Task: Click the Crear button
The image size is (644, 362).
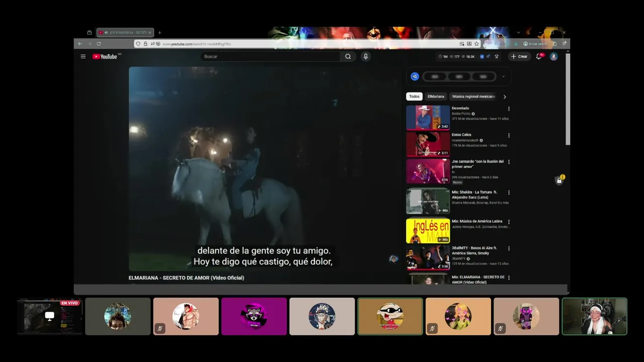Action: click(519, 56)
